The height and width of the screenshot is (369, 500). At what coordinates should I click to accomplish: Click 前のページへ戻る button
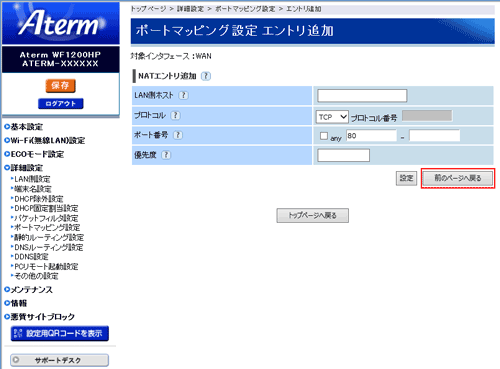pyautogui.click(x=458, y=178)
